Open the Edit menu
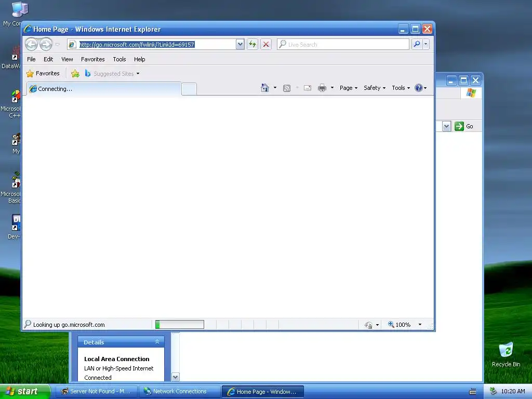Viewport: 532px width, 399px height. (x=48, y=59)
